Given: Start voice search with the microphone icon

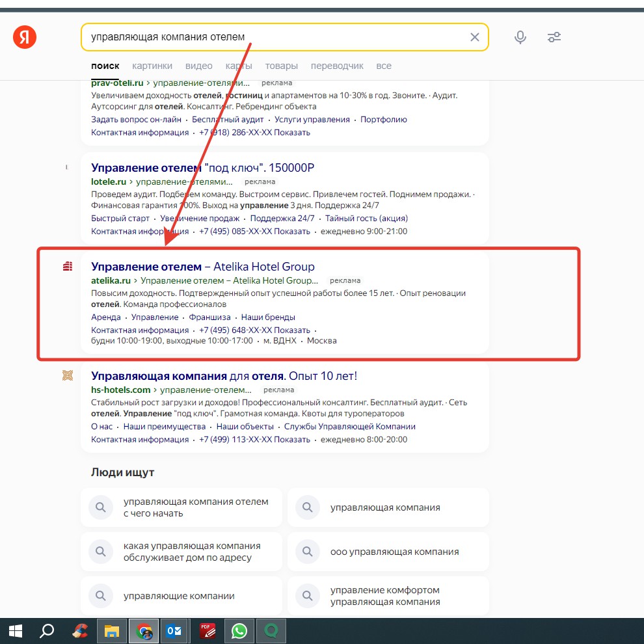Looking at the screenshot, I should point(520,37).
